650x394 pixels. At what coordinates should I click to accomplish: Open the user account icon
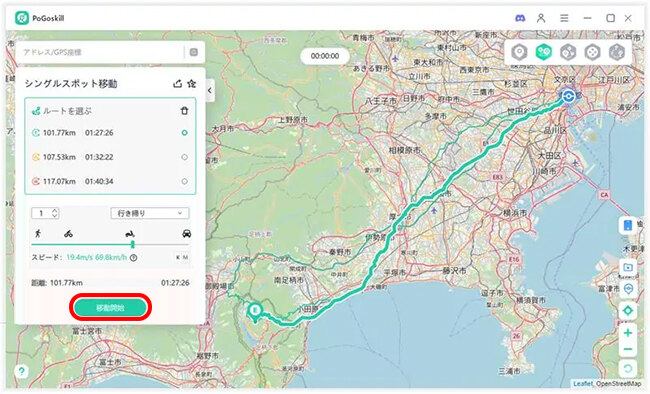tap(541, 18)
